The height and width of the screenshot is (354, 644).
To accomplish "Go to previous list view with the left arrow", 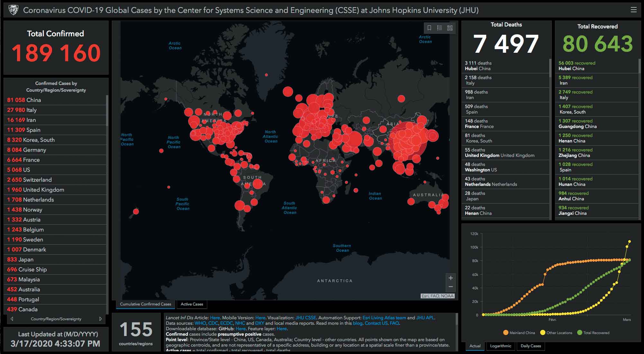I will click(12, 319).
